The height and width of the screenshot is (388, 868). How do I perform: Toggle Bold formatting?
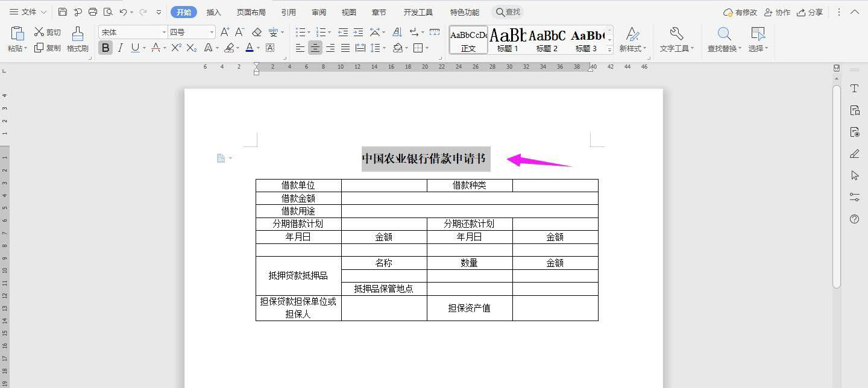click(x=105, y=48)
